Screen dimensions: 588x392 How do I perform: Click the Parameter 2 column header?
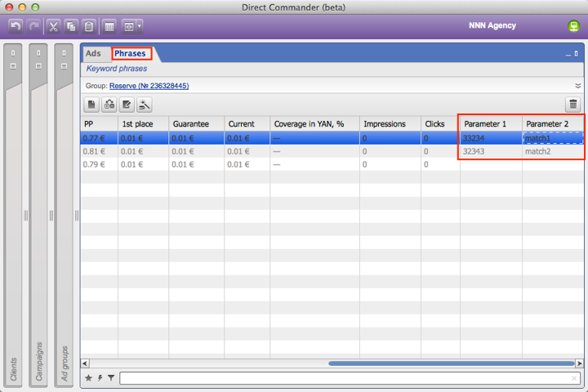553,124
